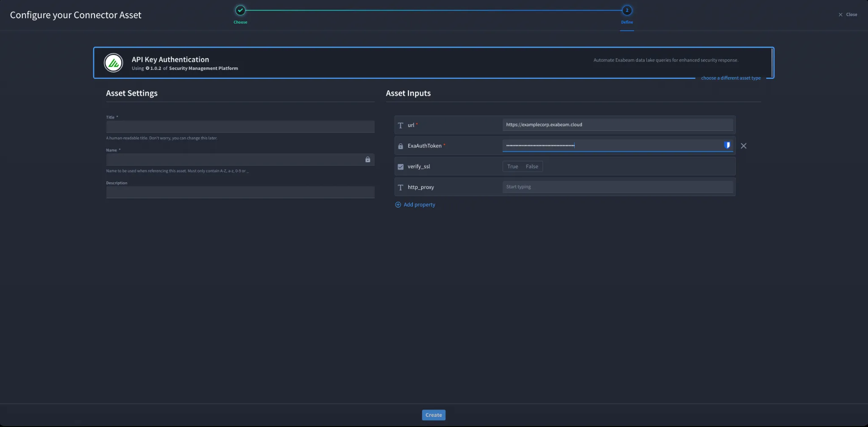Click the url input field
The image size is (868, 427).
618,125
